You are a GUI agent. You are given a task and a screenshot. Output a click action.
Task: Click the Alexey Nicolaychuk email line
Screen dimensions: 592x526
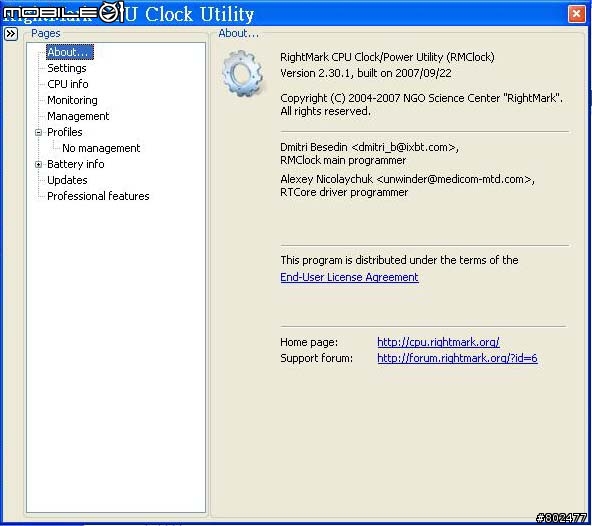[x=407, y=179]
